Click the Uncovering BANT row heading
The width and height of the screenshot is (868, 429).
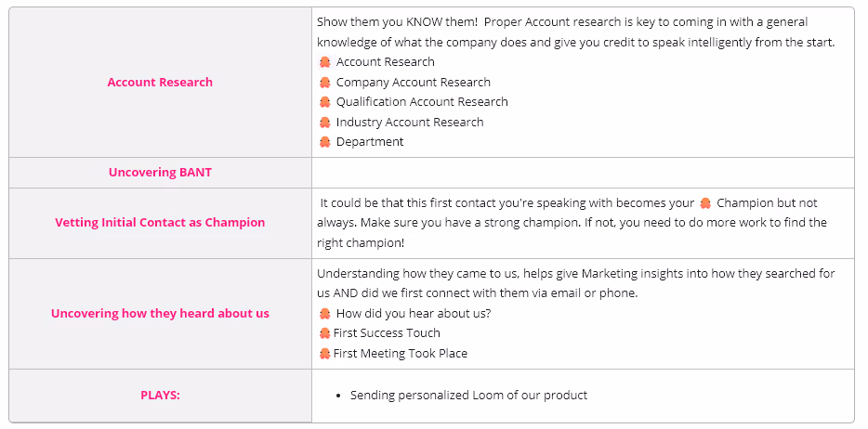point(160,173)
